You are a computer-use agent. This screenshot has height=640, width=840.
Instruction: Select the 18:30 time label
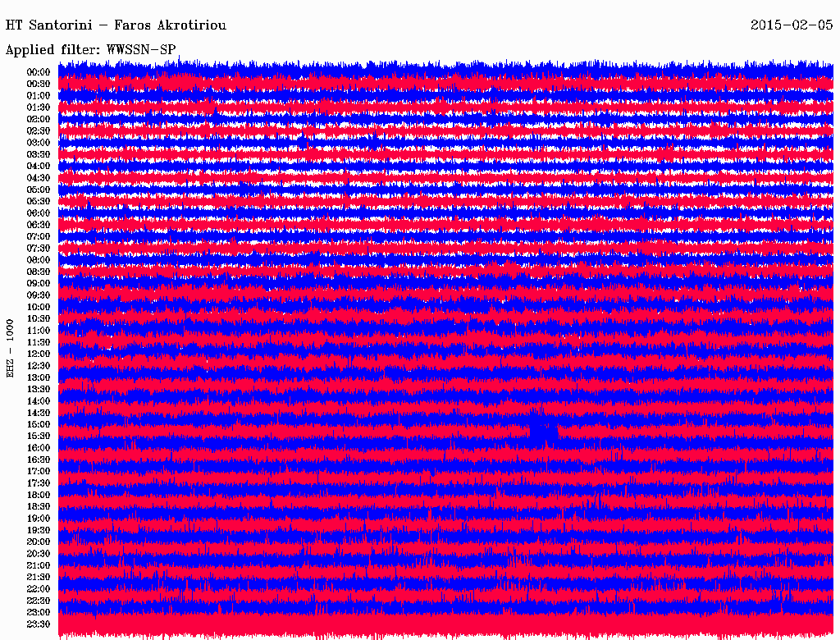coord(38,506)
